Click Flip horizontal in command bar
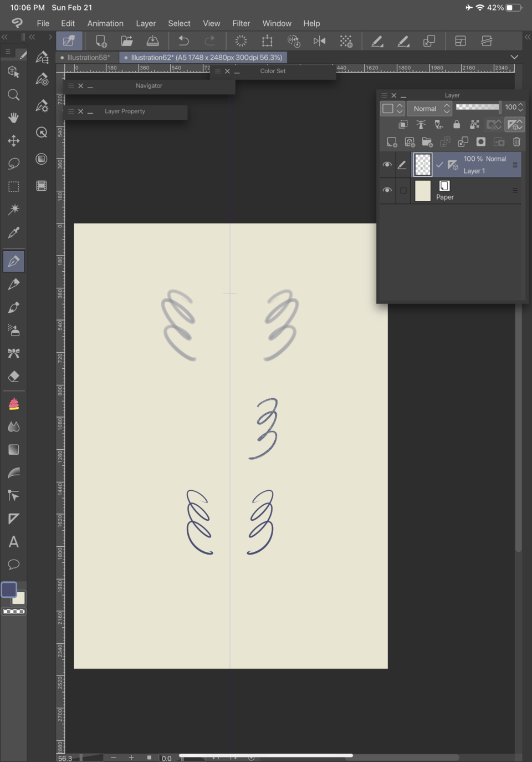 click(320, 41)
